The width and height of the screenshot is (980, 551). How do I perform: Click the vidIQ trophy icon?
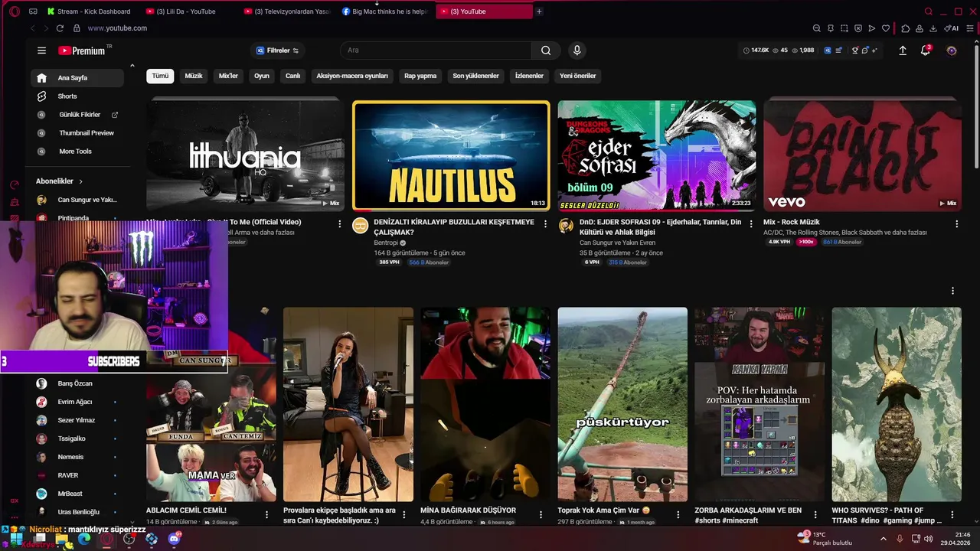click(x=855, y=51)
